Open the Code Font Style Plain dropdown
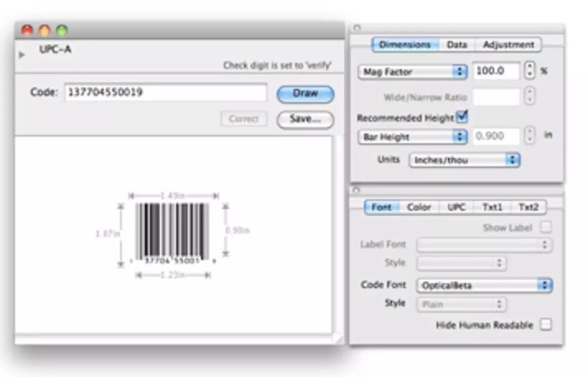 point(462,304)
